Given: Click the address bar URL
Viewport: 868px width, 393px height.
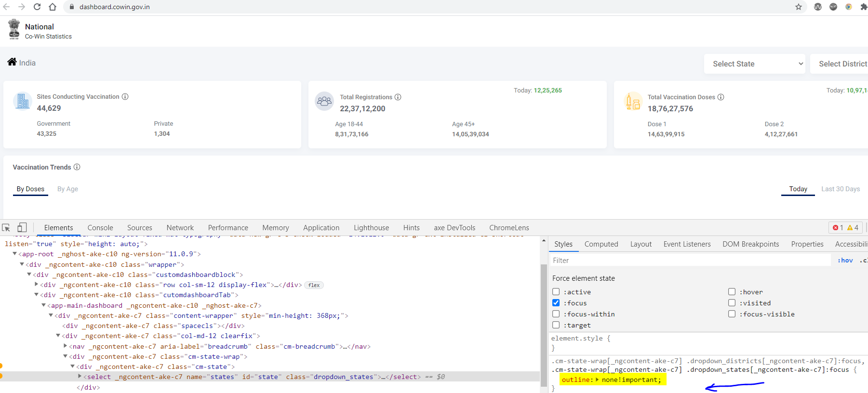Looking at the screenshot, I should point(115,7).
